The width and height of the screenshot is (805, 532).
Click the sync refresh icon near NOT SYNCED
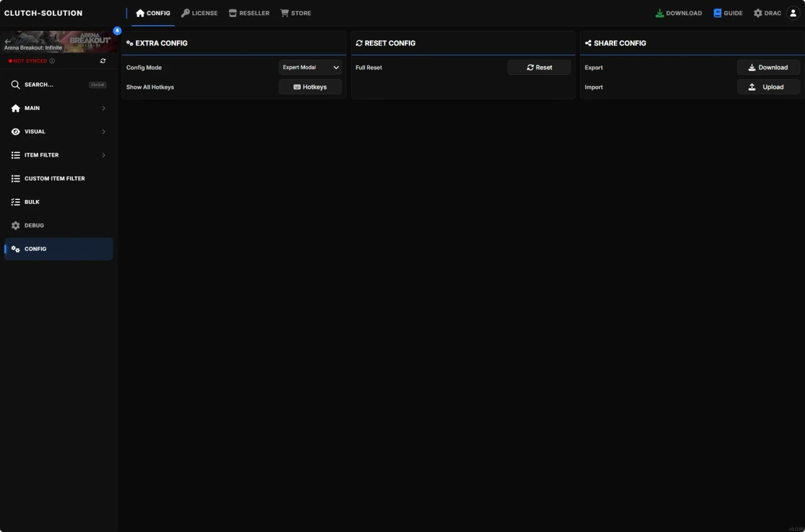point(103,60)
